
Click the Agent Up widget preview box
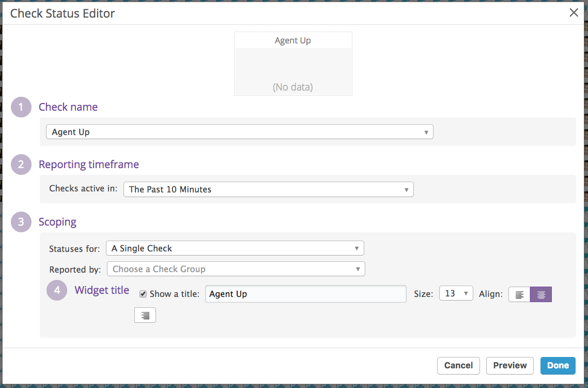click(x=293, y=64)
